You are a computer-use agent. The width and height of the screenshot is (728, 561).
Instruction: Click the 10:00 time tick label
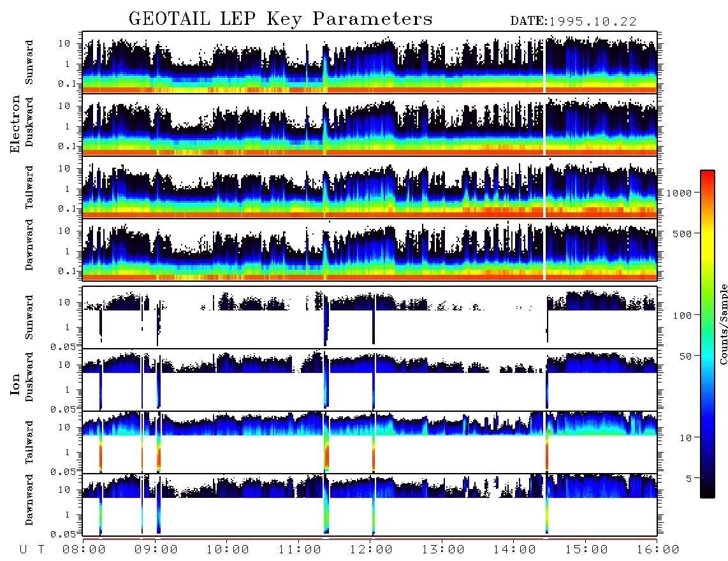tap(228, 550)
